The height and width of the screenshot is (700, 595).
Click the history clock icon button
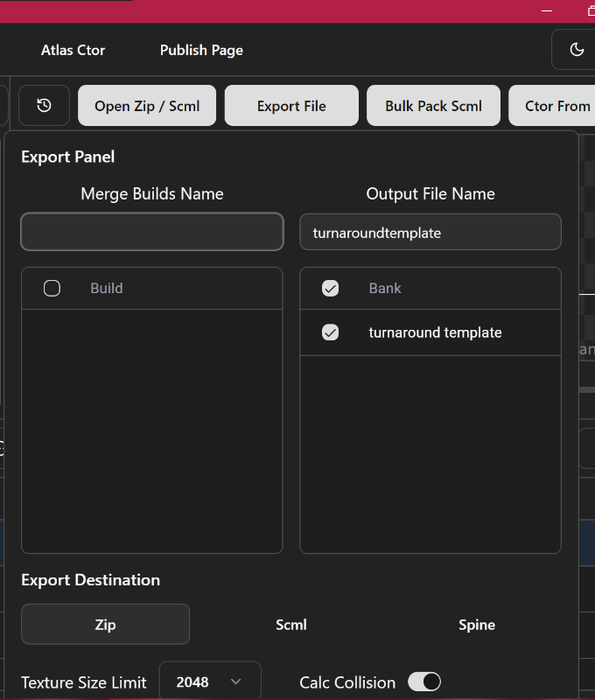[x=44, y=106]
